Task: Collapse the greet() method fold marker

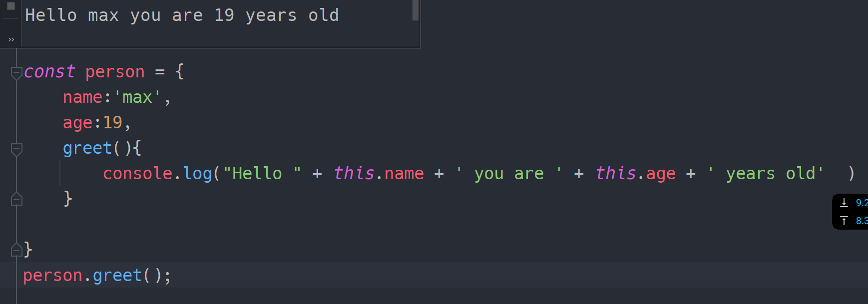Action: pos(16,149)
